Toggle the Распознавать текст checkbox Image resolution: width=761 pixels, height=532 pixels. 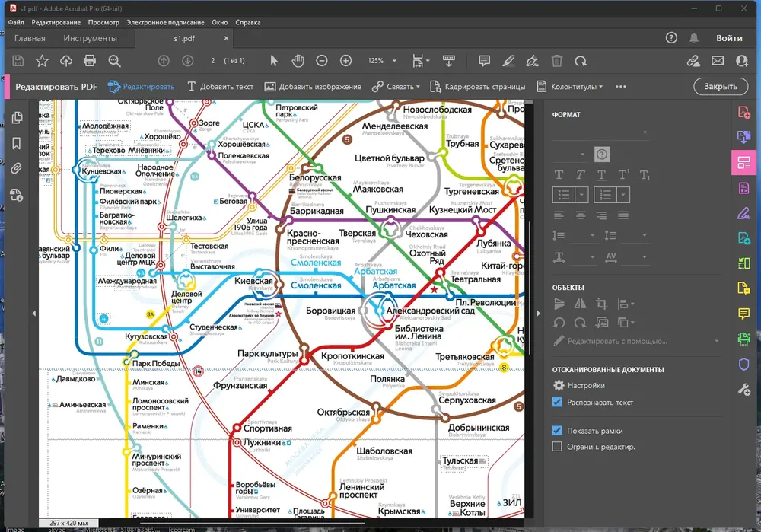558,402
